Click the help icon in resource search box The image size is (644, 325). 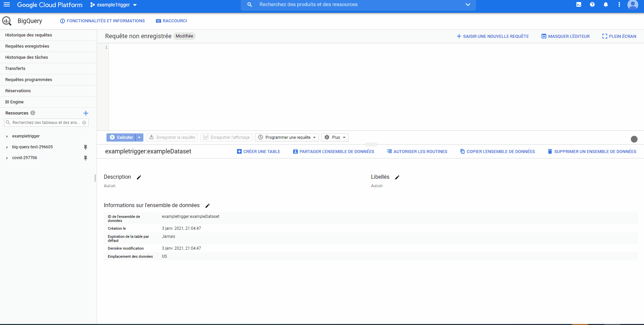pyautogui.click(x=84, y=123)
